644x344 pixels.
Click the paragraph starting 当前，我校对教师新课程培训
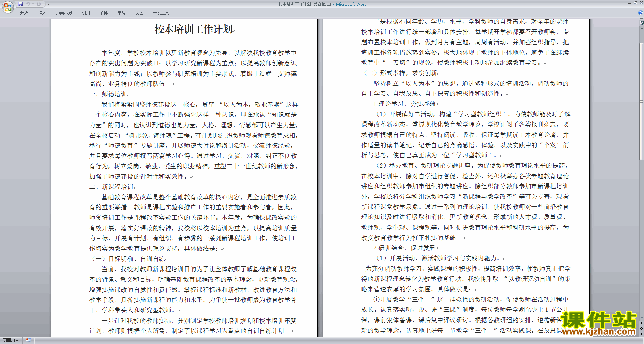[x=193, y=290]
